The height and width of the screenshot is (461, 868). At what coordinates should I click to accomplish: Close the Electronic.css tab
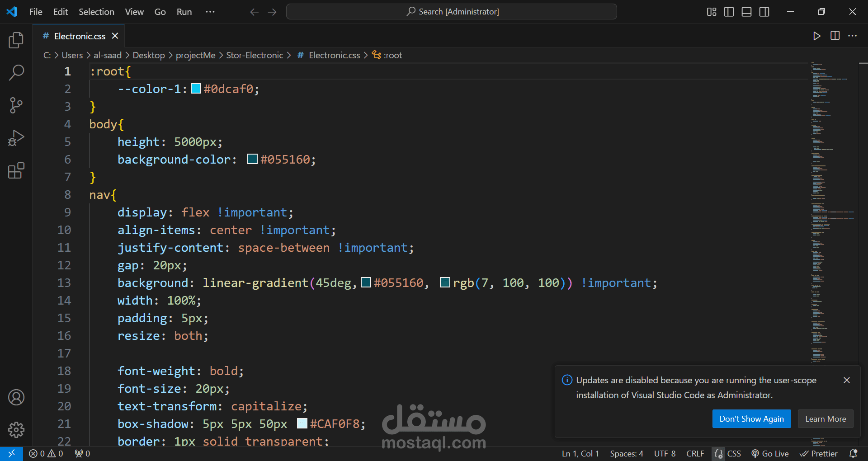[x=115, y=36]
